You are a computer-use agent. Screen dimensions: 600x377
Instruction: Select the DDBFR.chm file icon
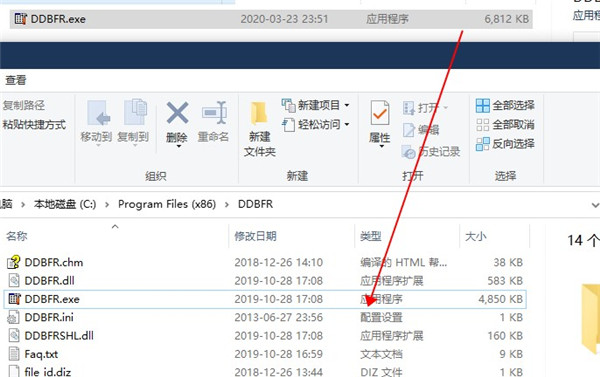14,262
